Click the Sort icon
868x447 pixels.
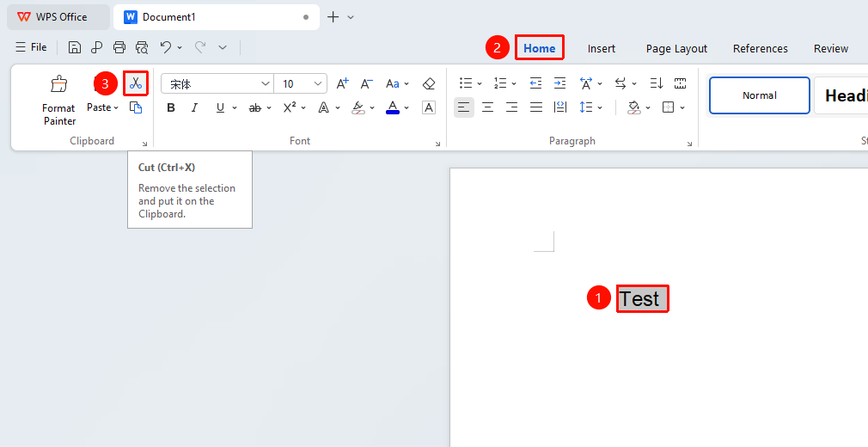point(657,83)
